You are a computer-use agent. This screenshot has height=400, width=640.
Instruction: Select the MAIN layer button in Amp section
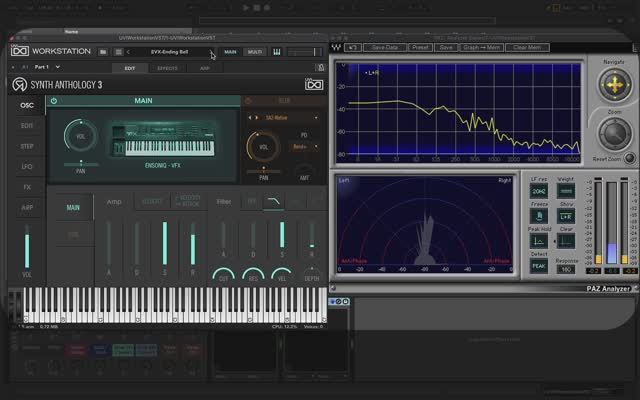pos(73,208)
